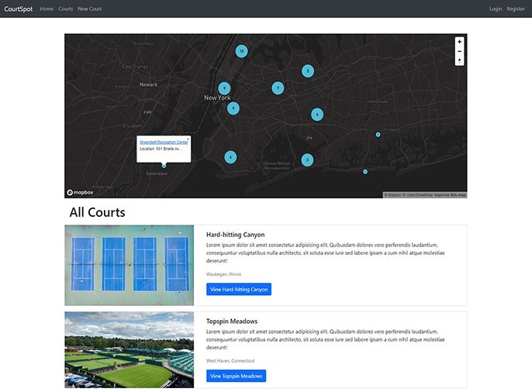
Task: Open the Home nav item
Action: coord(47,9)
